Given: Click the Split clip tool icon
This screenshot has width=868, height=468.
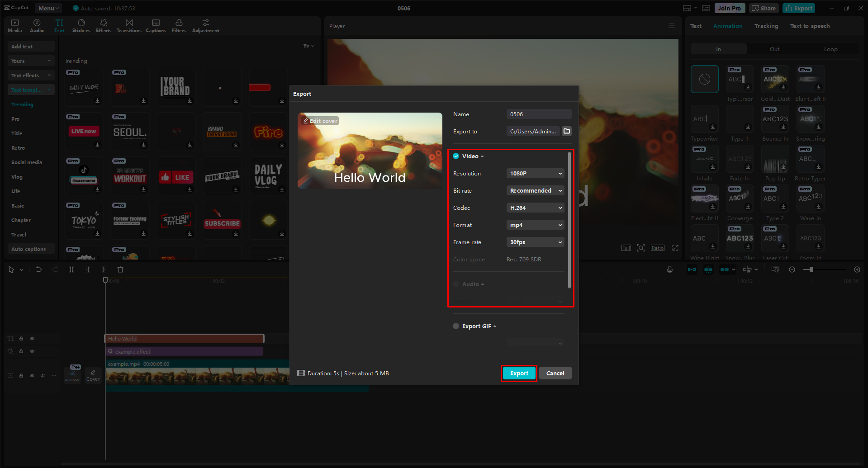Looking at the screenshot, I should pyautogui.click(x=71, y=269).
